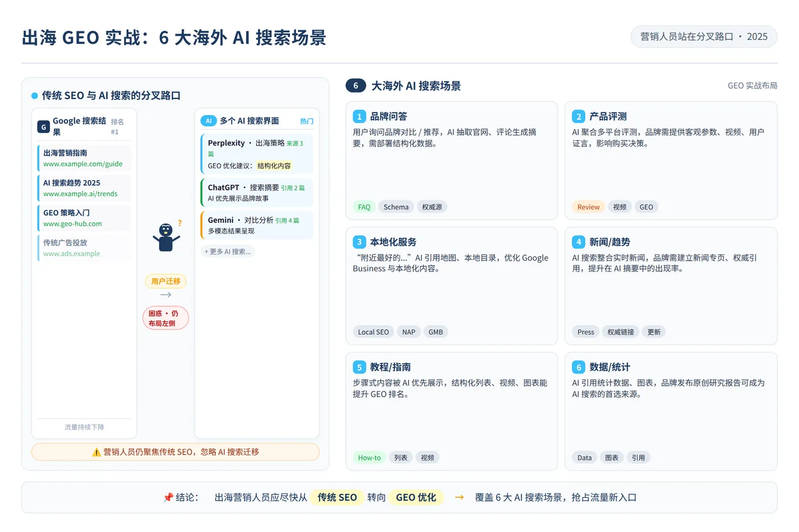This screenshot has height=532, width=799.
Task: Visit the www.geo-hub.com link
Action: pyautogui.click(x=72, y=224)
